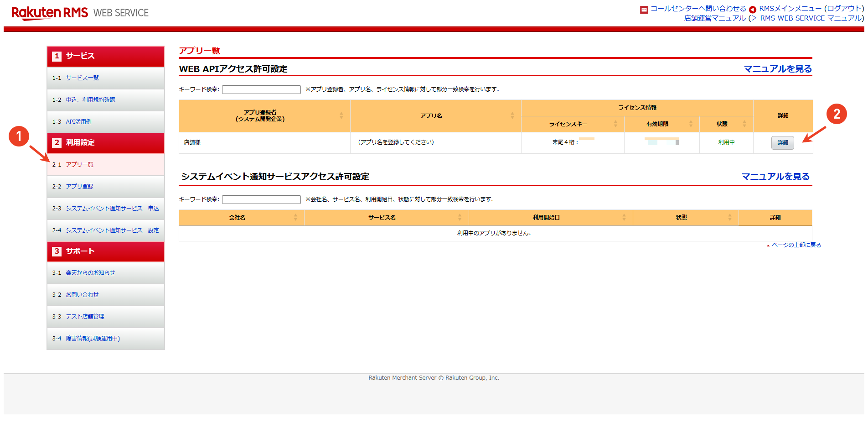Viewport: 868px width, 434px height.
Task: Click ログアウト link
Action: click(x=844, y=9)
